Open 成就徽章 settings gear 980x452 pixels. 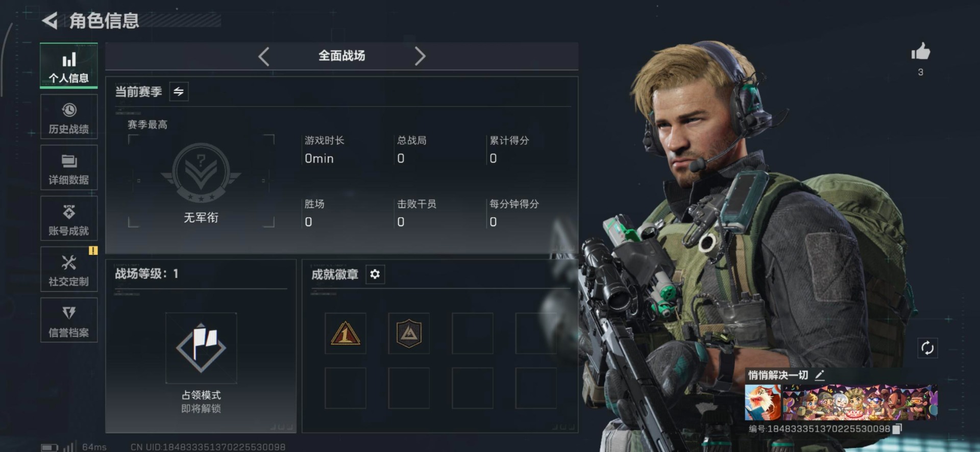click(x=375, y=274)
